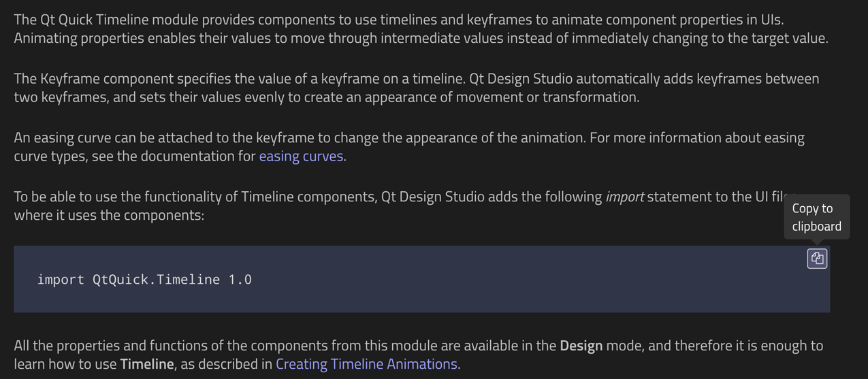Open the easing curves link
This screenshot has width=868, height=379.
[301, 156]
